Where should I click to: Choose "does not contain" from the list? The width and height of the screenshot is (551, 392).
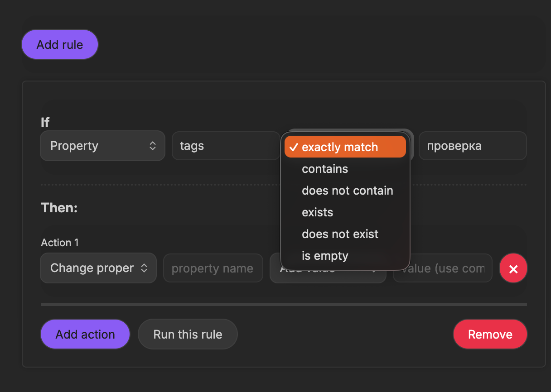pyautogui.click(x=347, y=191)
